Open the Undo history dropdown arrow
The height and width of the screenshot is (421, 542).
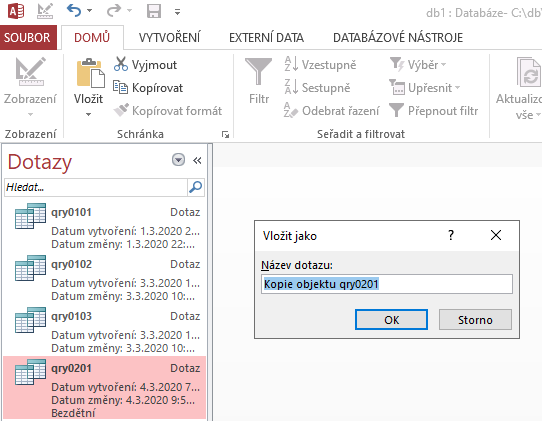click(90, 11)
